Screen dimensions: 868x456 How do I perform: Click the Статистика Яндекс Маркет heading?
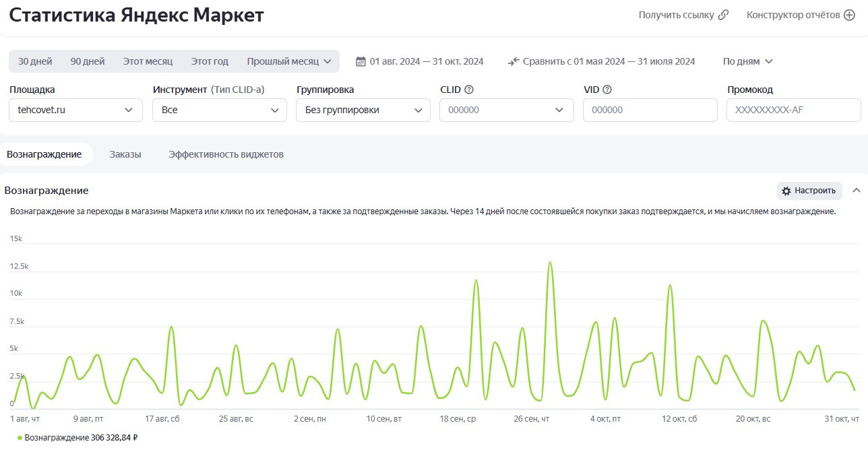136,15
